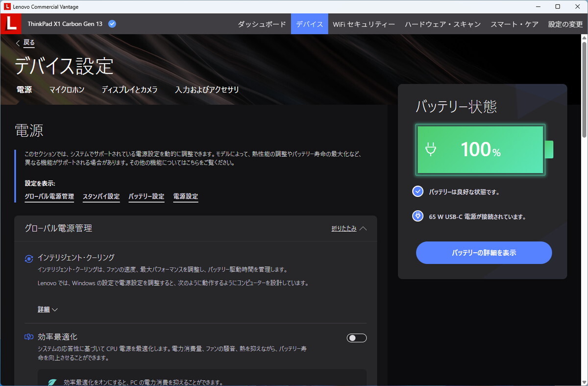Click the バッテリーは良好な状態です。 text
This screenshot has height=386, width=588.
tap(464, 192)
